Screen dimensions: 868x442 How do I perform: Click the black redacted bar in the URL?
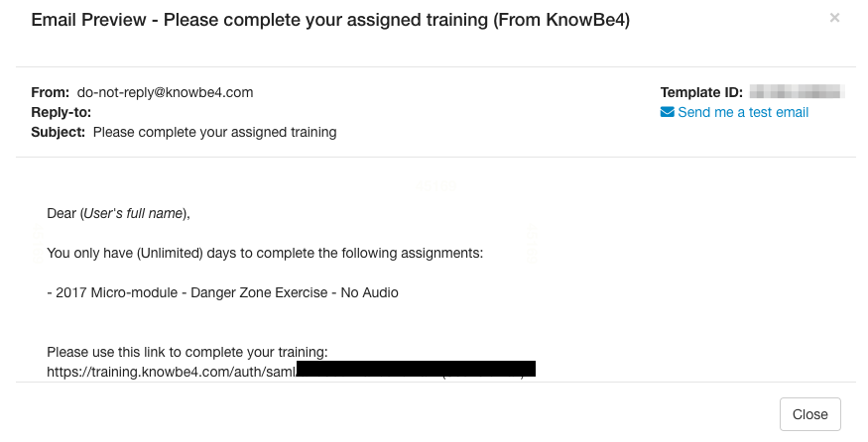[416, 370]
